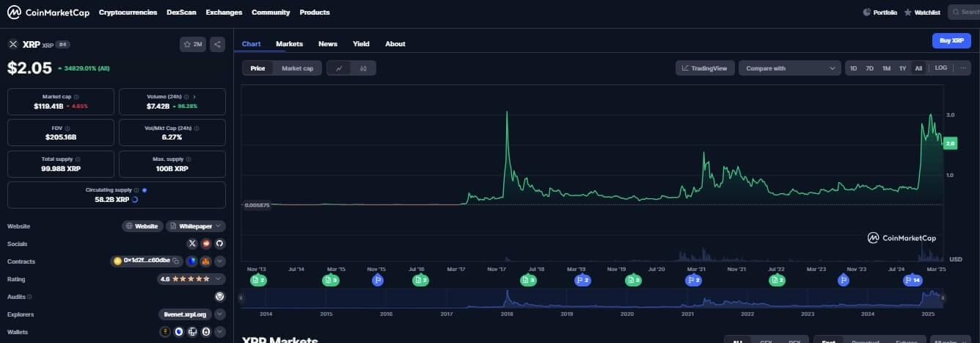Viewport: 980px width, 343px height.
Task: Click the Buy XRP button
Action: click(x=951, y=40)
